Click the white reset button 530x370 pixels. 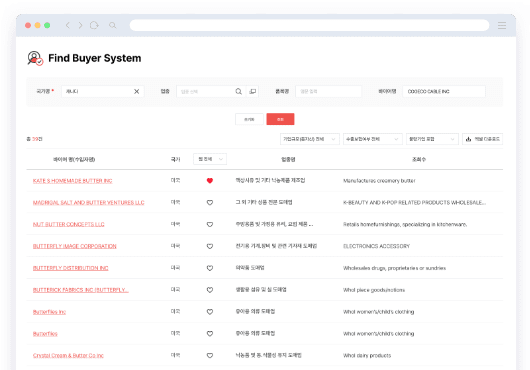coord(249,119)
